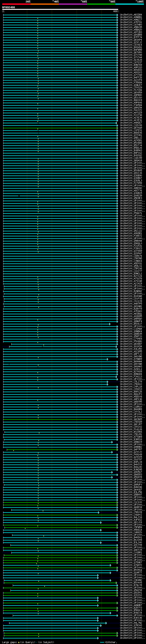Select hit label UniRef100_Q7X748

131,55
